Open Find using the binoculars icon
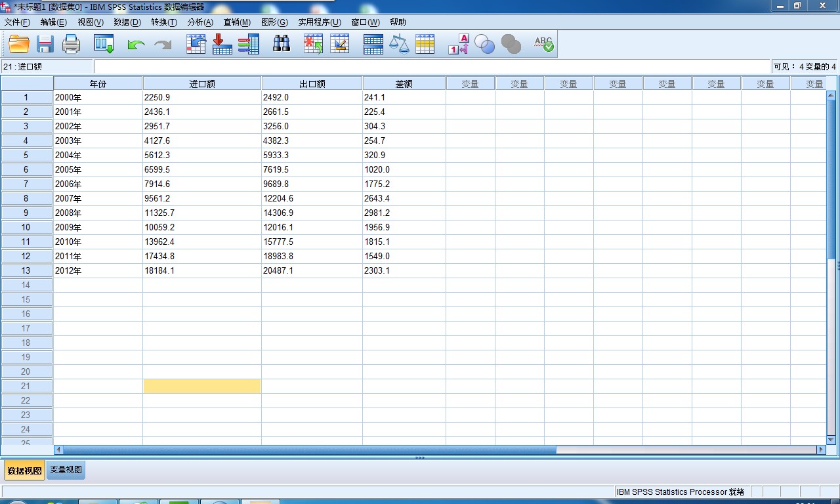The width and height of the screenshot is (840, 504). pyautogui.click(x=282, y=44)
